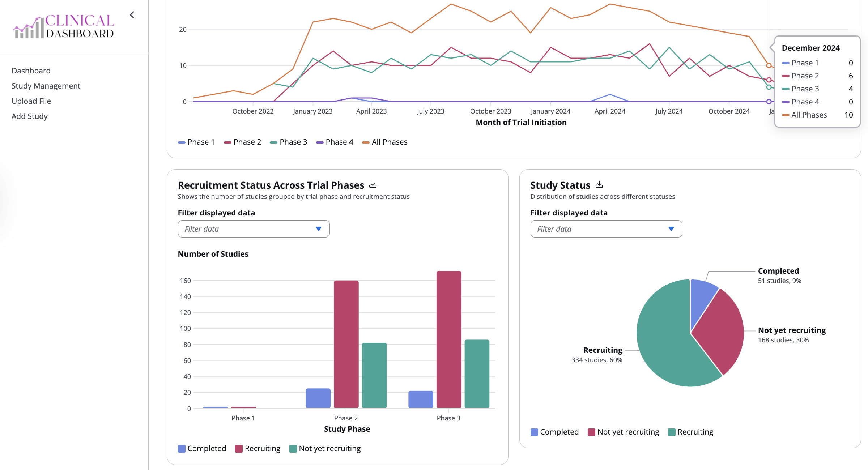The width and height of the screenshot is (868, 470).
Task: Click the 'October 2022' axis label
Action: click(253, 111)
